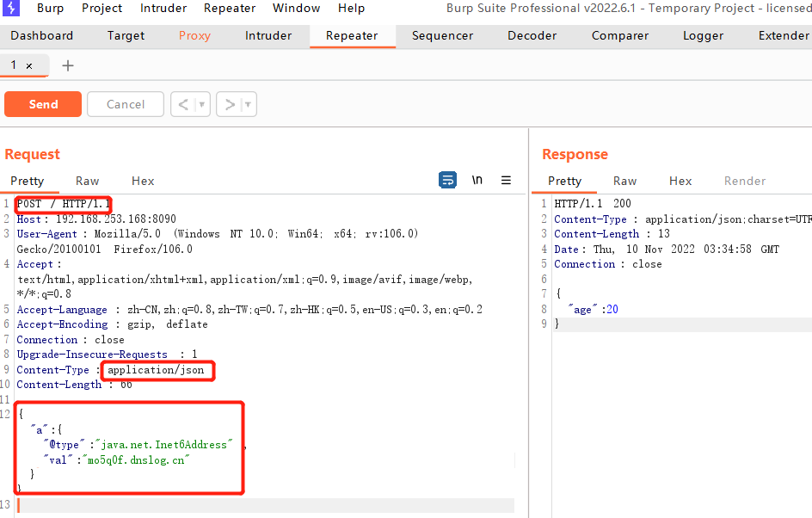Screen dimensions: 812x518
Task: Click the Connection: close request header
Action: (x=71, y=340)
